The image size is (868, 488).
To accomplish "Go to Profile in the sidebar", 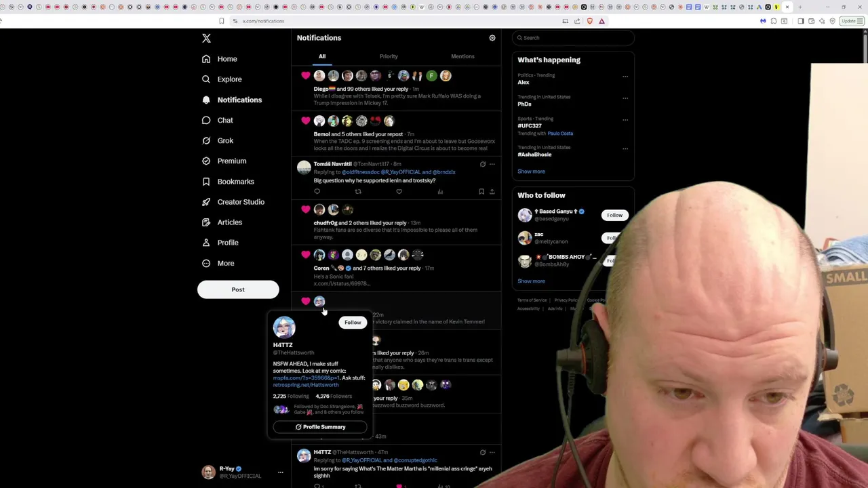I will click(220, 243).
